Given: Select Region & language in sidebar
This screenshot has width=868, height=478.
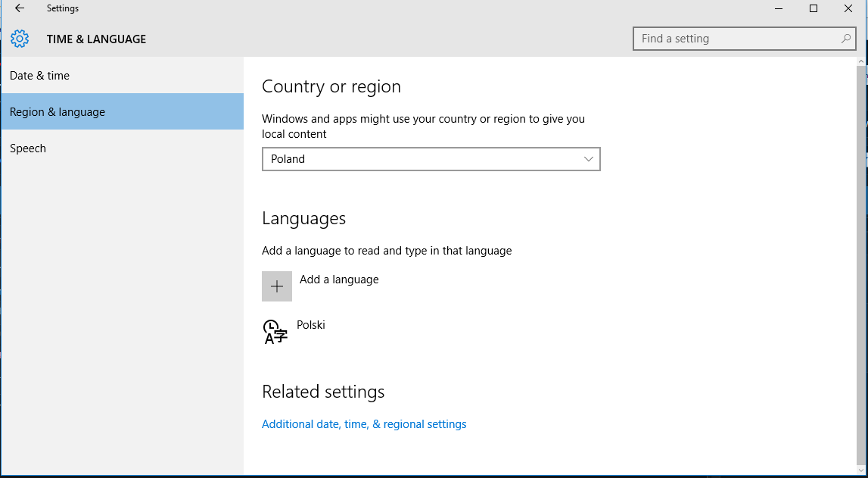Looking at the screenshot, I should coord(122,111).
